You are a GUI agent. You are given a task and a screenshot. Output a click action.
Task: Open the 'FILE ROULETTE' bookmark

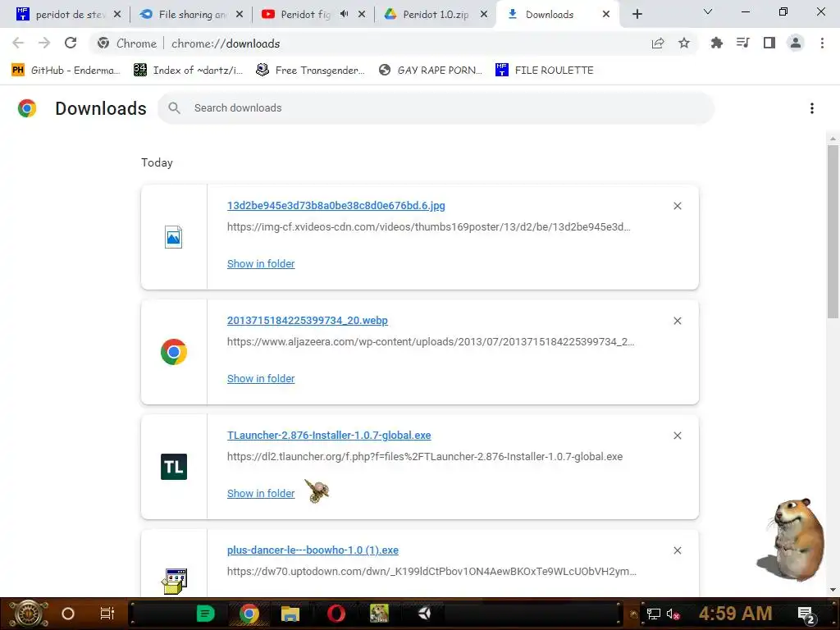tap(545, 71)
